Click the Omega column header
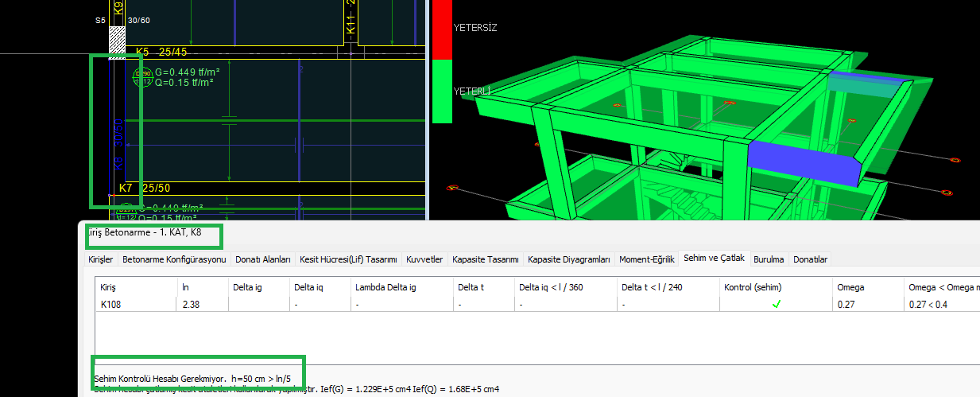 850,286
